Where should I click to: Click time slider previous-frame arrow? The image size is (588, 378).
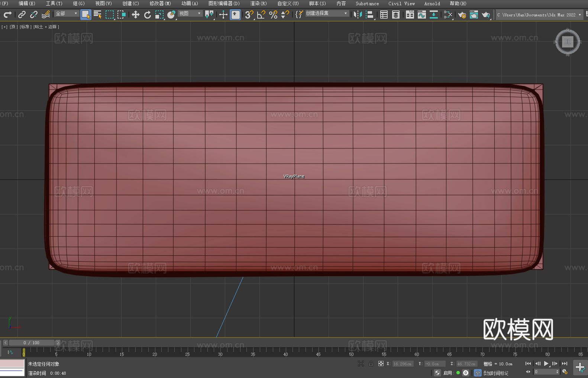(x=5, y=343)
